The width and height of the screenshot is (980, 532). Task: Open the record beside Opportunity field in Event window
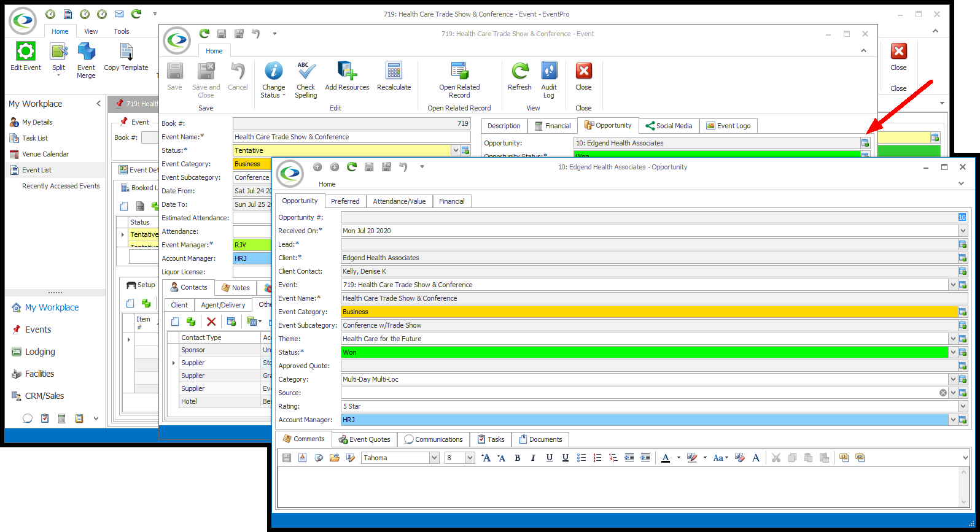click(865, 143)
